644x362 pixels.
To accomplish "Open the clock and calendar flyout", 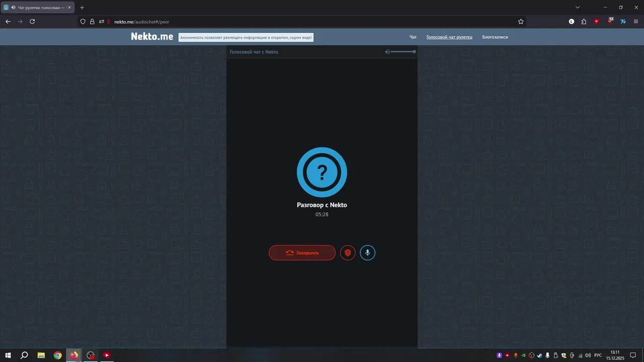I will click(615, 355).
